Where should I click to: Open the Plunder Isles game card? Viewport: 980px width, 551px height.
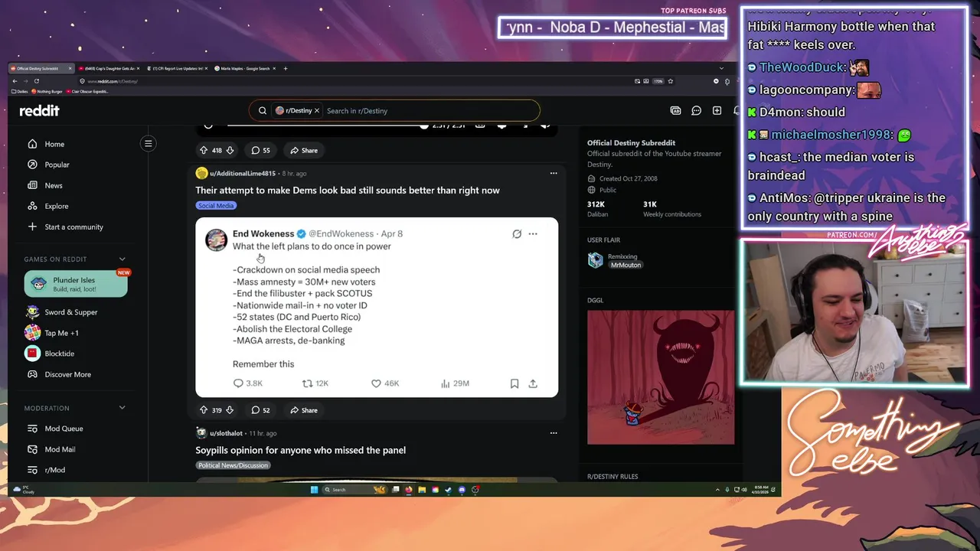[x=76, y=284]
